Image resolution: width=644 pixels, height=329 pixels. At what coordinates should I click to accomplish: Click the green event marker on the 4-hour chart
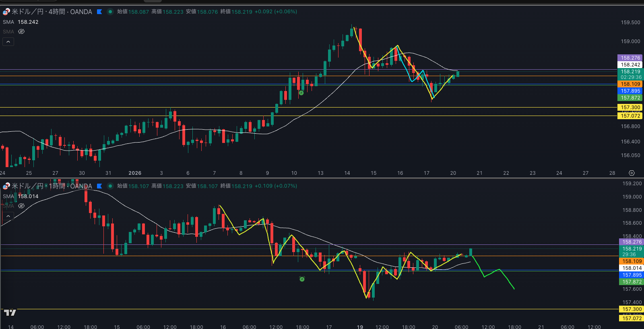[301, 93]
